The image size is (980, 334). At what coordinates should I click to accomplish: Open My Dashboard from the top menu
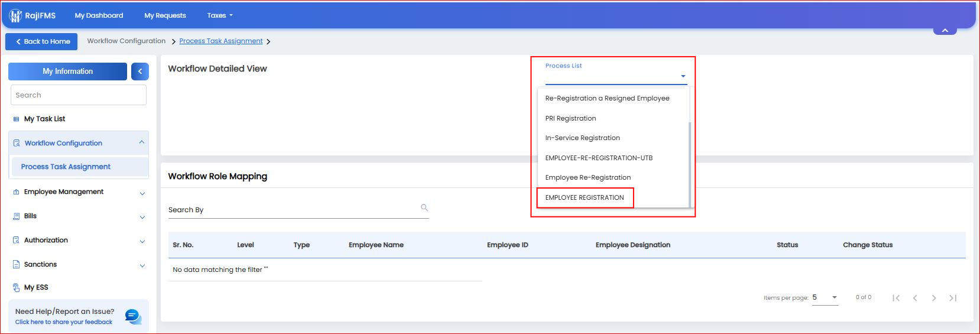[x=99, y=15]
